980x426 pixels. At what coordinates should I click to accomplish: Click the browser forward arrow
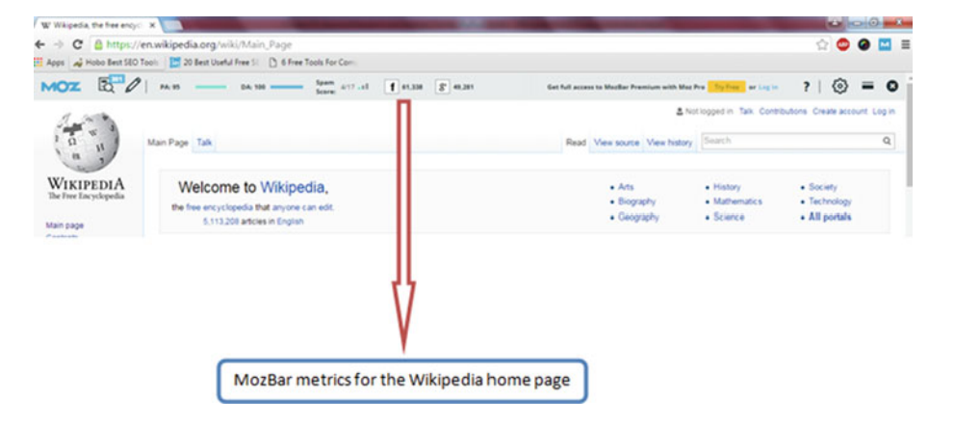point(58,45)
